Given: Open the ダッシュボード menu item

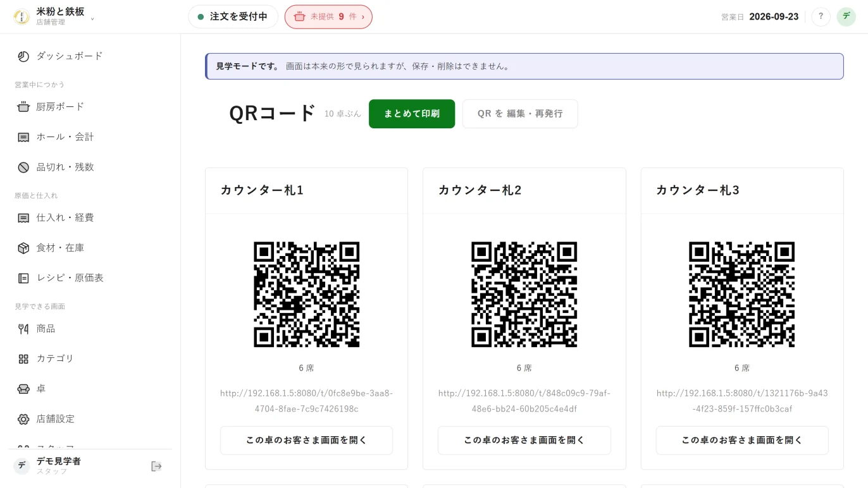Looking at the screenshot, I should [90, 56].
